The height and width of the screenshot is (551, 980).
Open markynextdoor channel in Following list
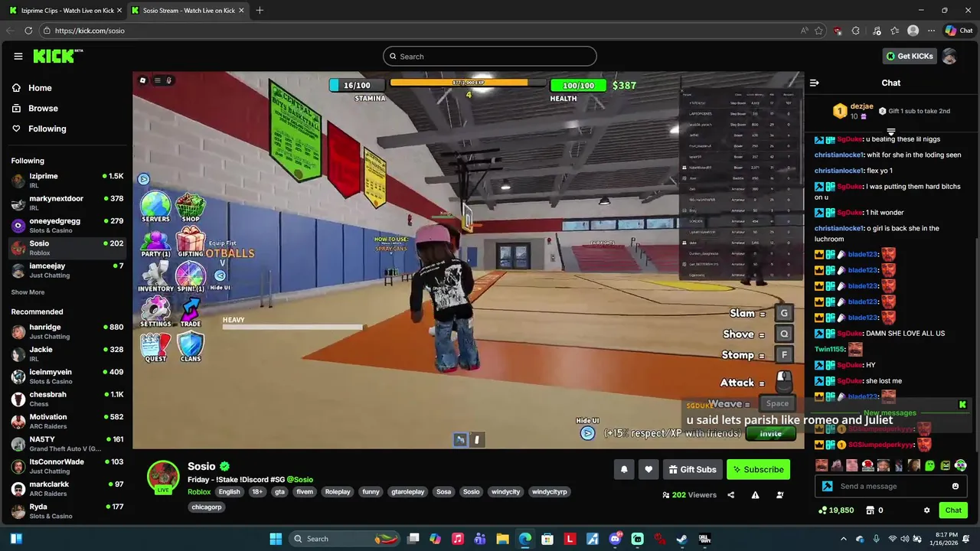point(67,203)
